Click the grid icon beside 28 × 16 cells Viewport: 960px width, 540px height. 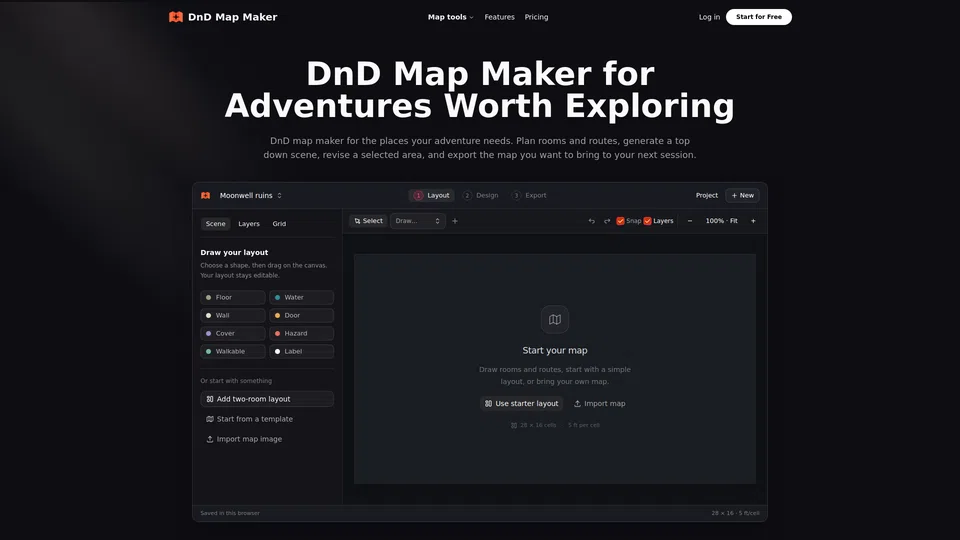[x=514, y=425]
